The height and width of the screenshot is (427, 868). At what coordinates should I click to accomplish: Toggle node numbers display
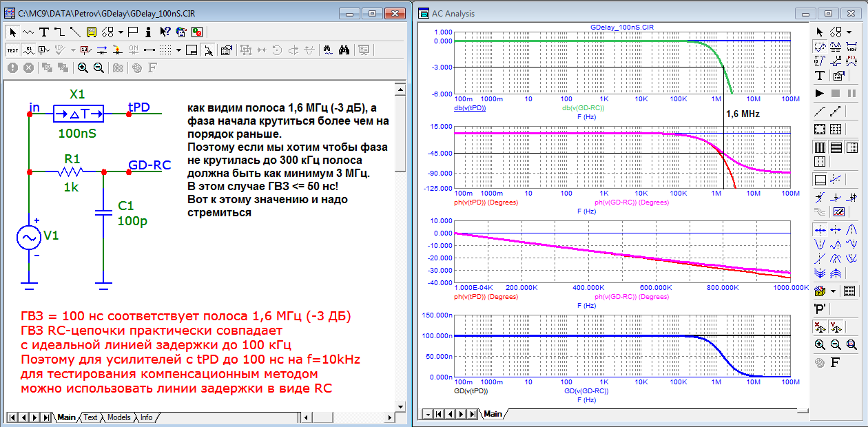coord(43,50)
